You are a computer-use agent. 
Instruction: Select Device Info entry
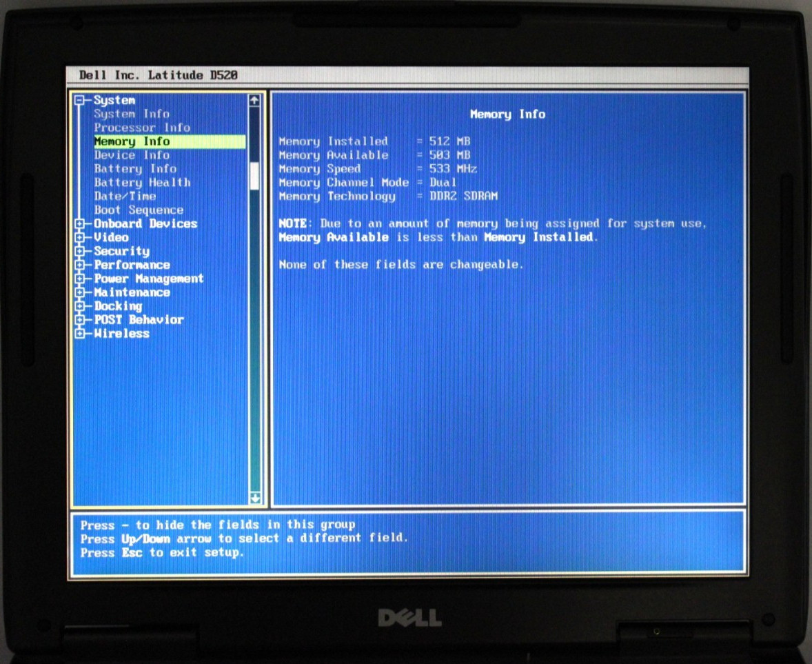132,155
